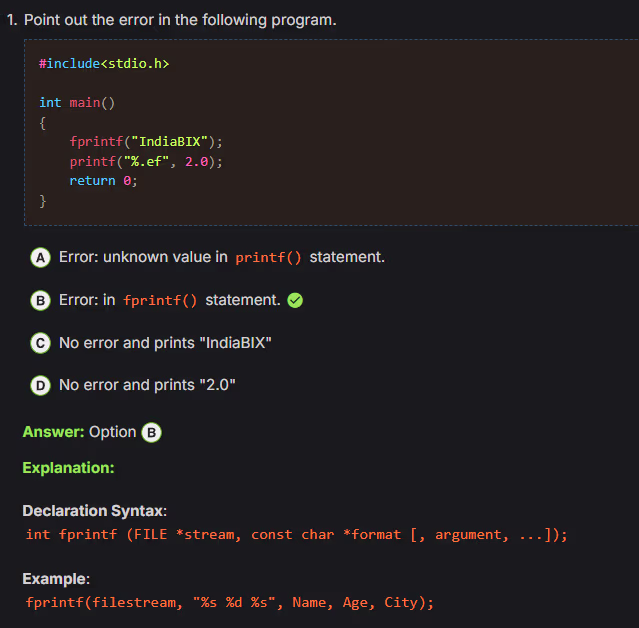Select the 'No error and prints "2.0"' text

coord(147,385)
